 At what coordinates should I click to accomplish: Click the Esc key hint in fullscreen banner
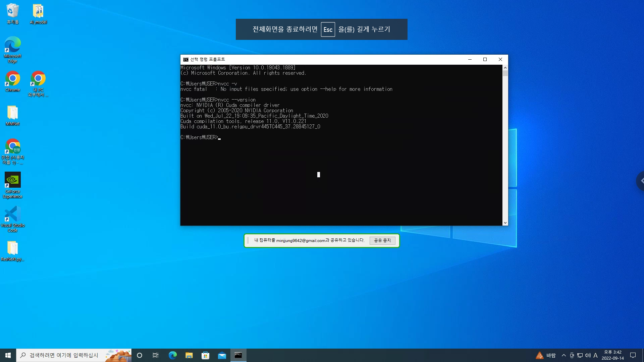[328, 29]
